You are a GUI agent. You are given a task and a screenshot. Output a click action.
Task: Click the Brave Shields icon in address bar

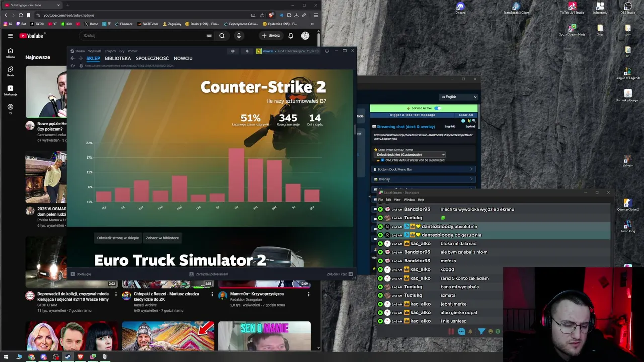pos(271,15)
